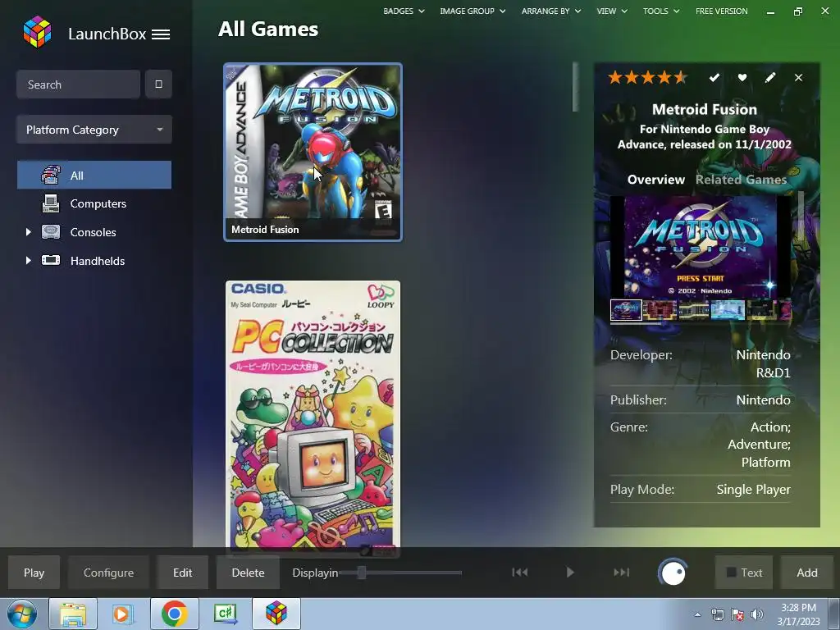Set the star rating in details panel

[x=648, y=78]
